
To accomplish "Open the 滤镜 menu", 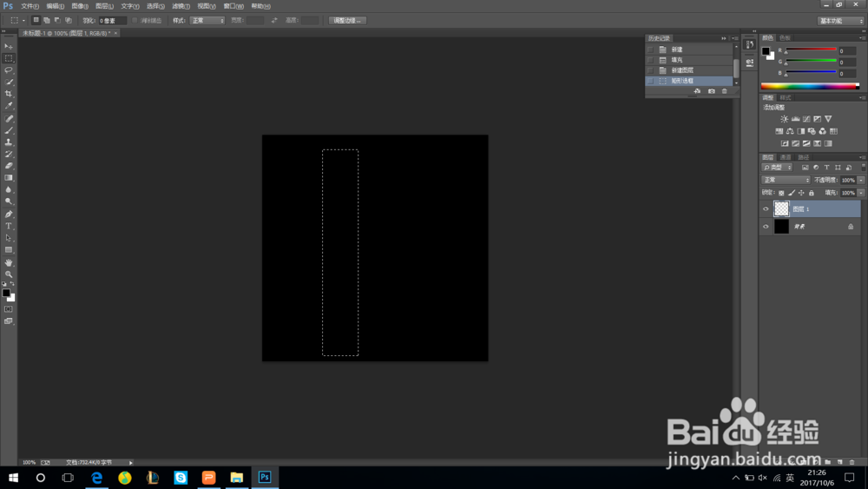I will pyautogui.click(x=181, y=6).
